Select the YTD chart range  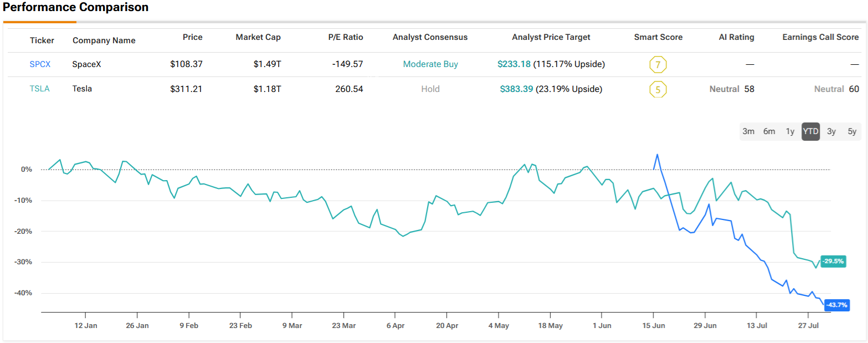click(x=810, y=131)
